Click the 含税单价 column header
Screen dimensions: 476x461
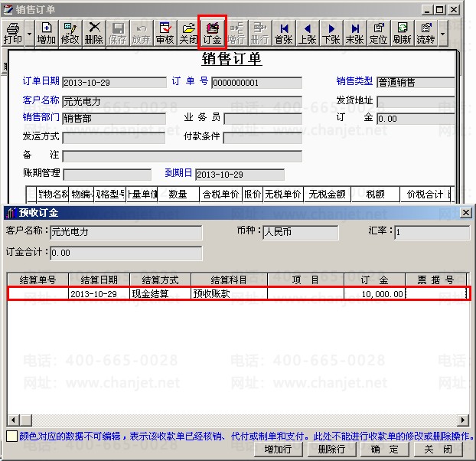(x=221, y=194)
